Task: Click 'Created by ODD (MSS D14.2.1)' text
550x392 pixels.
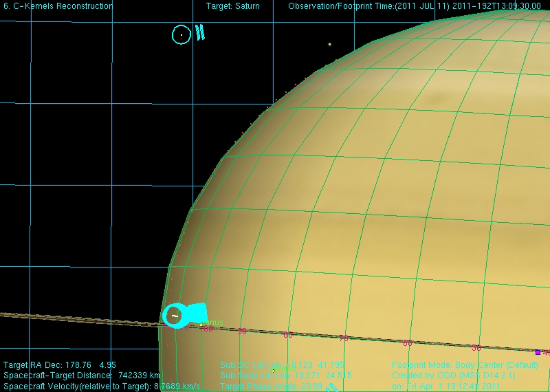Action: point(454,375)
